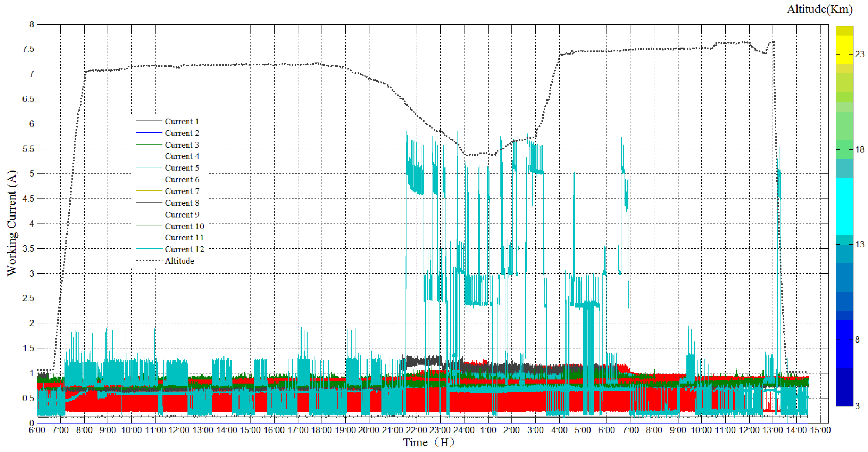Click the 18 label on altitude colorbar
Image resolution: width=868 pixels, height=452 pixels.
click(860, 149)
